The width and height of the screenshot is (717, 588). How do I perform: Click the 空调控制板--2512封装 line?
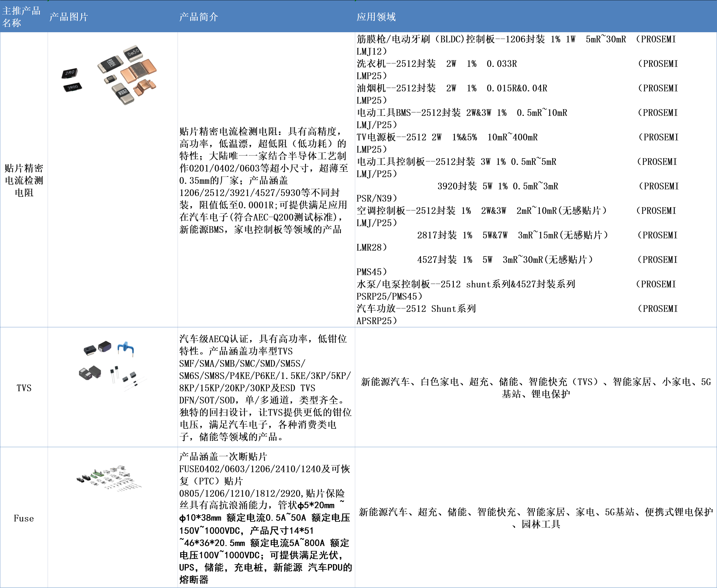coord(516,211)
